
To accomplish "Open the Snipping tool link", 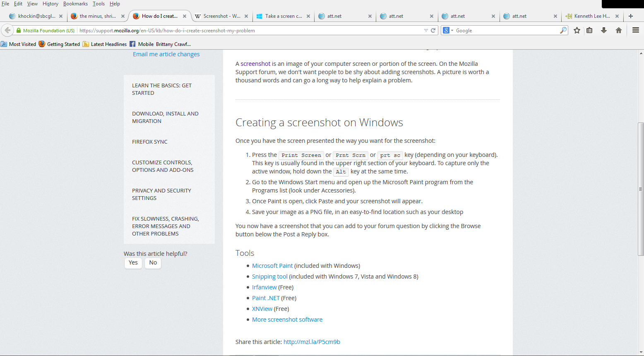I will pyautogui.click(x=269, y=277).
